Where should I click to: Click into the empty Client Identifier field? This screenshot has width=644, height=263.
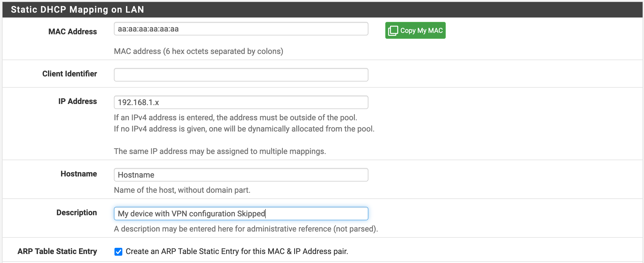tap(241, 75)
